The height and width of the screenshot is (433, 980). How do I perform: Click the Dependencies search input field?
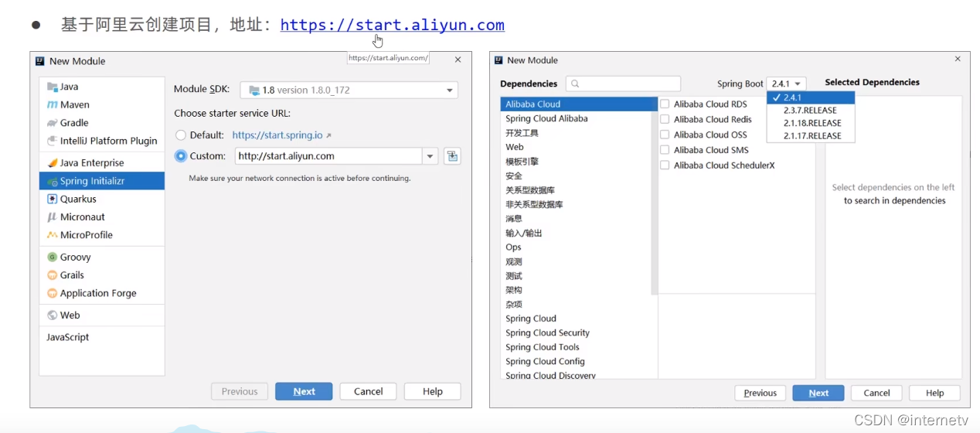[623, 84]
